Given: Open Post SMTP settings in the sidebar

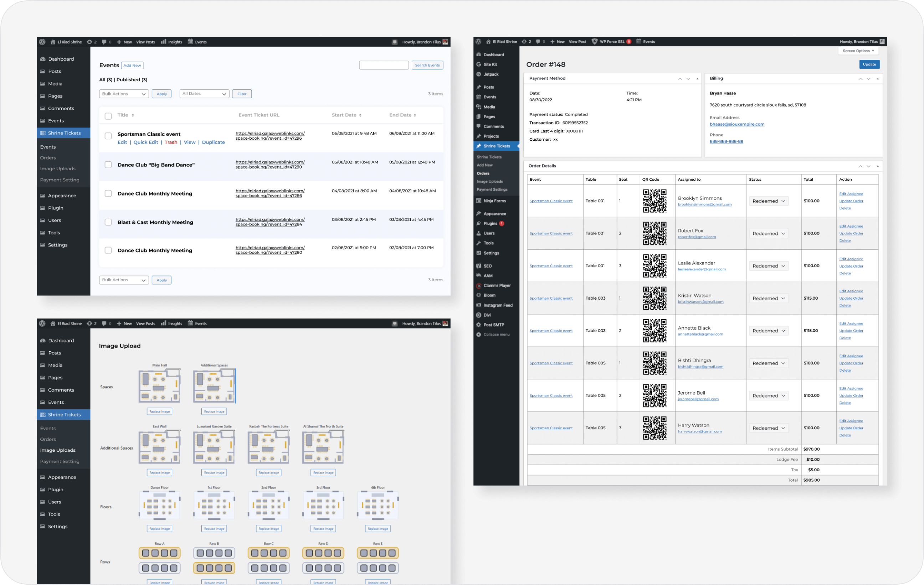Looking at the screenshot, I should [x=493, y=325].
